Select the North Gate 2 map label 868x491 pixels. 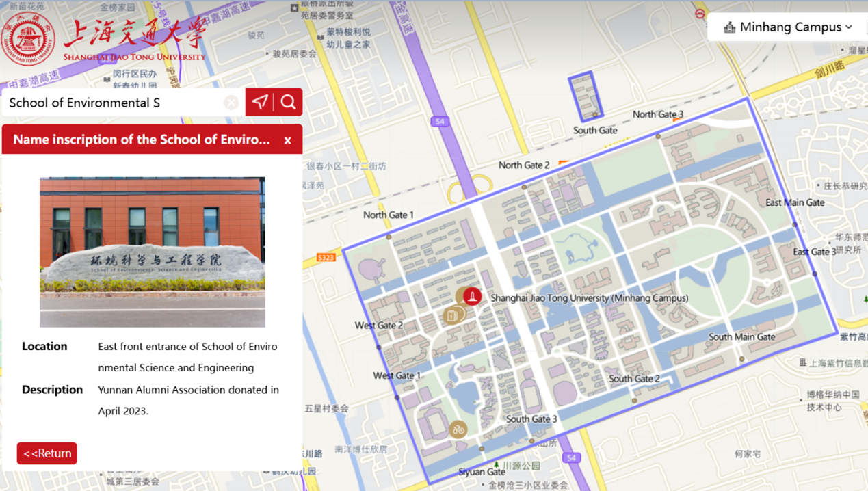pyautogui.click(x=524, y=165)
